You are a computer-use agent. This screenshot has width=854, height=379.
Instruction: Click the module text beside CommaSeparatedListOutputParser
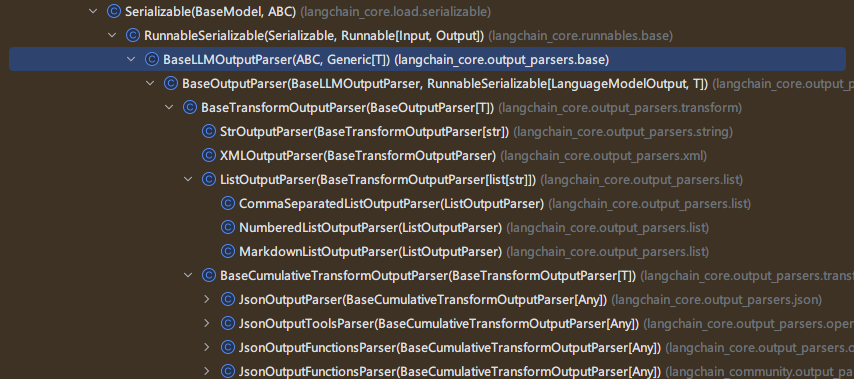point(650,204)
